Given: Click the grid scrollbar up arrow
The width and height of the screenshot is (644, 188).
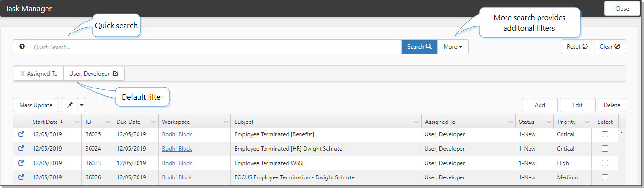Looking at the screenshot, I should click(x=622, y=132).
